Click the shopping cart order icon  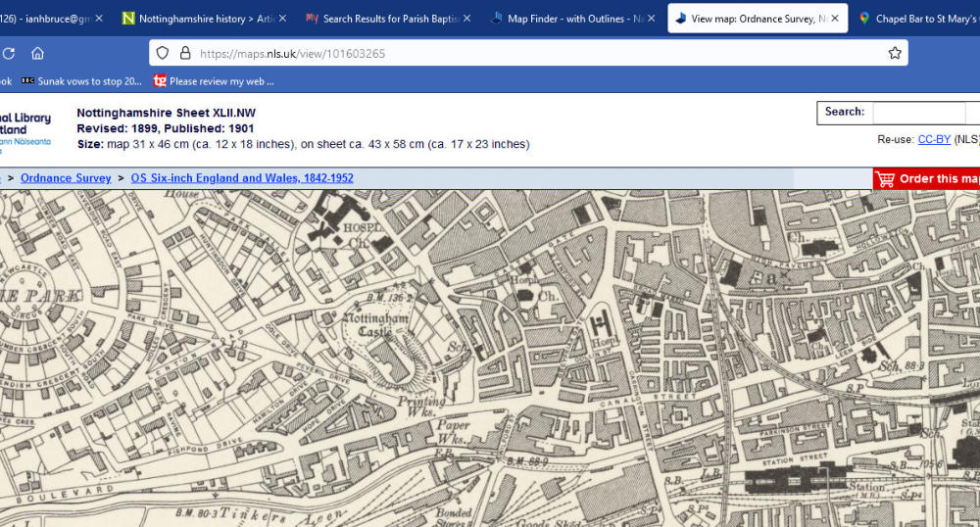tap(885, 179)
